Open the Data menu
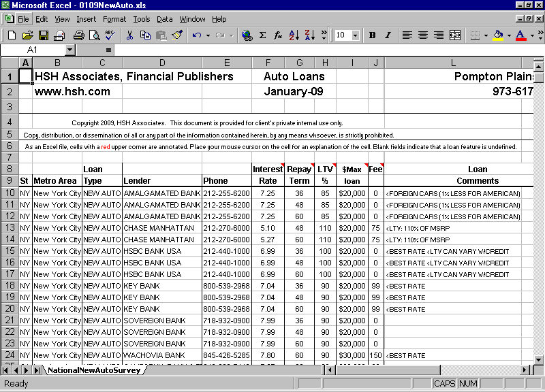 point(164,19)
